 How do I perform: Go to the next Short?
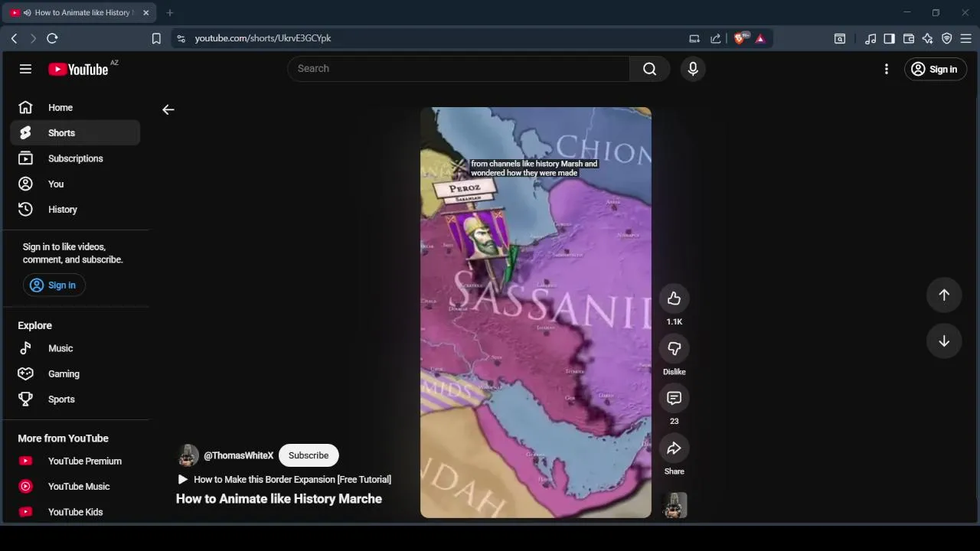944,341
